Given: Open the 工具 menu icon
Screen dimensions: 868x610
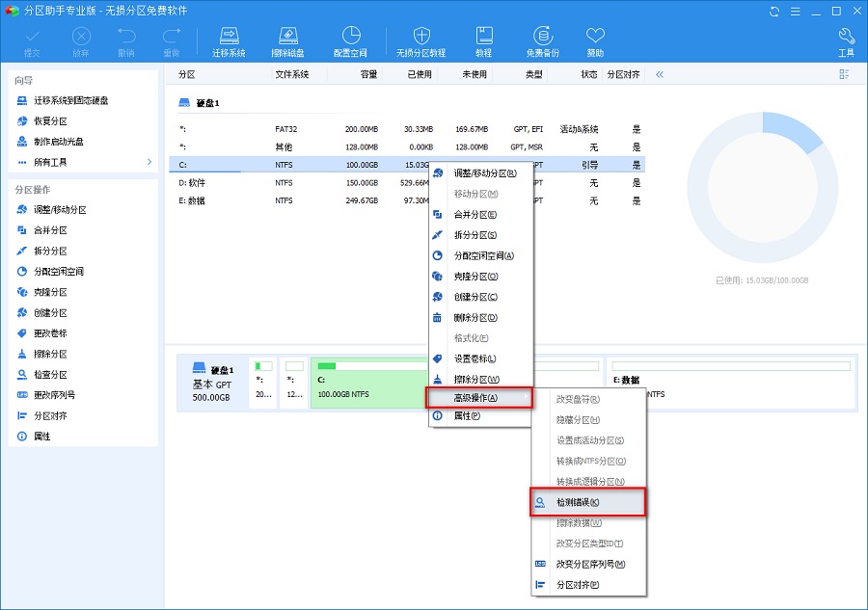Looking at the screenshot, I should point(846,41).
